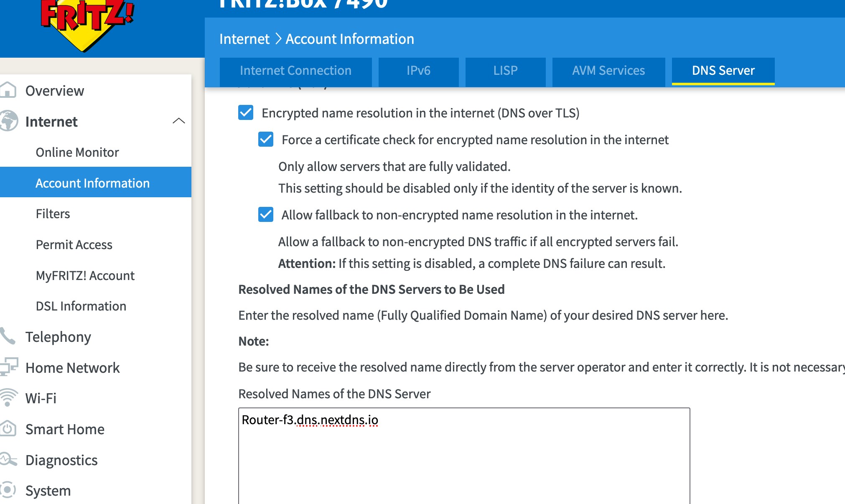Click the Overview house icon
The height and width of the screenshot is (504, 845).
pos(8,90)
